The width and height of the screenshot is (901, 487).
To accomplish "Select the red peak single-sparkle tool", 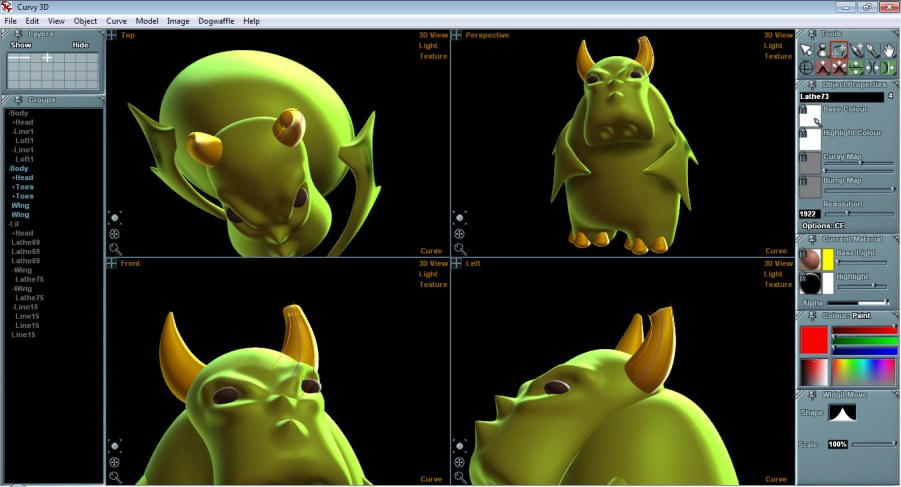I will (x=822, y=68).
